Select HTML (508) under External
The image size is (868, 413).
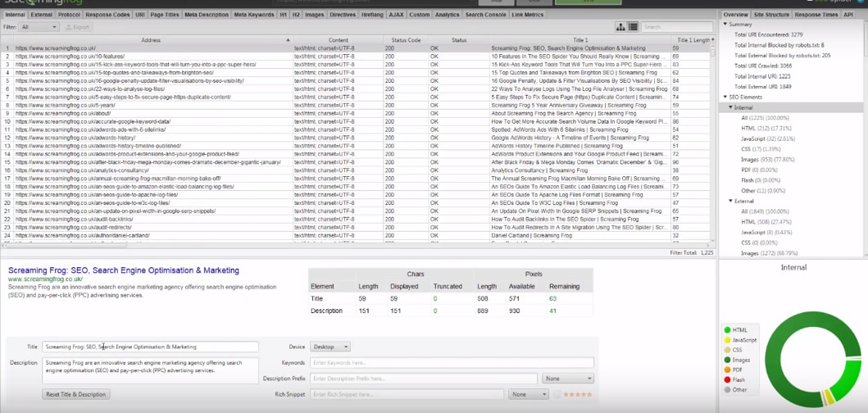tap(765, 222)
